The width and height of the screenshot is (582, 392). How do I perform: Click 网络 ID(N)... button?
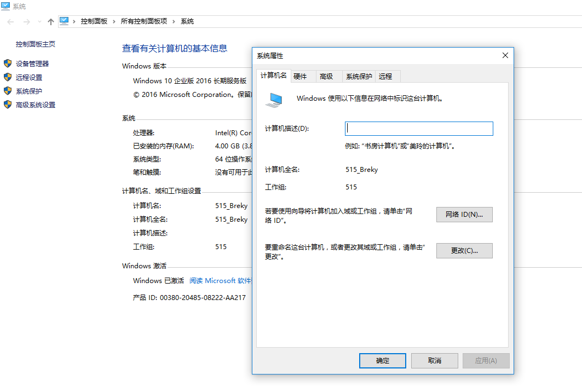[x=464, y=215]
